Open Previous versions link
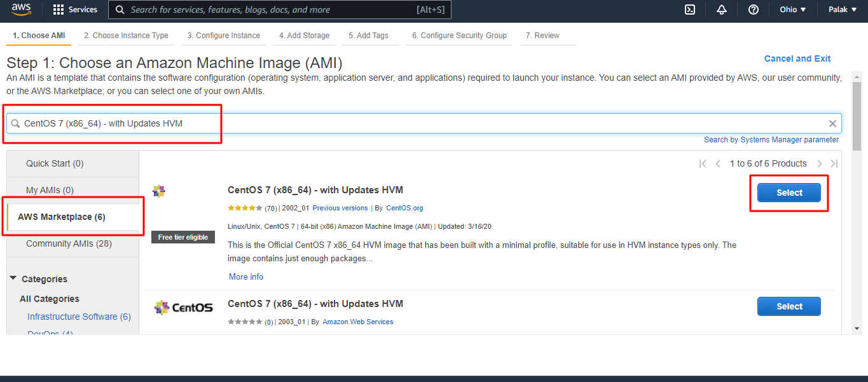Image resolution: width=868 pixels, height=382 pixels. pyautogui.click(x=340, y=208)
